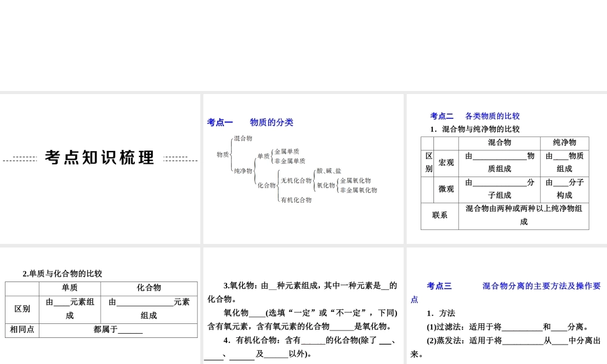Click the line beginning (1)过滤法
This screenshot has width=607, height=364.
[507, 327]
